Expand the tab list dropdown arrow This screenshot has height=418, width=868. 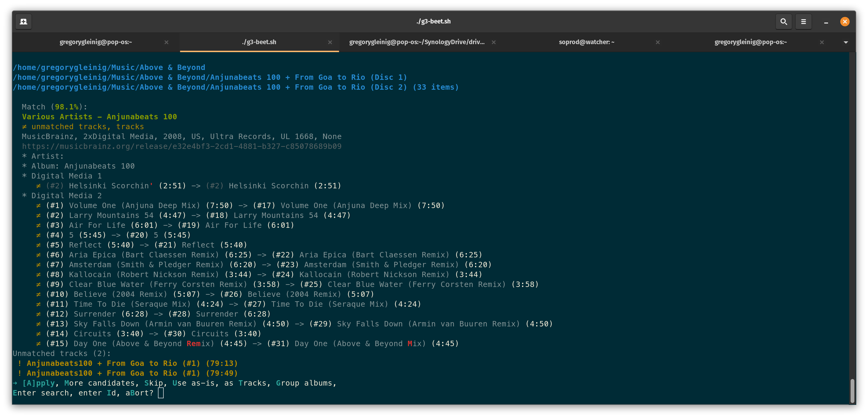click(x=845, y=43)
